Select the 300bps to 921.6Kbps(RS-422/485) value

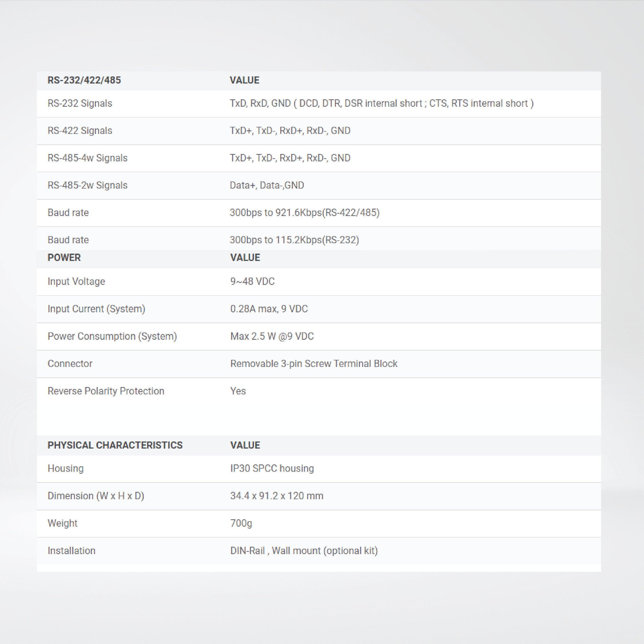(304, 213)
